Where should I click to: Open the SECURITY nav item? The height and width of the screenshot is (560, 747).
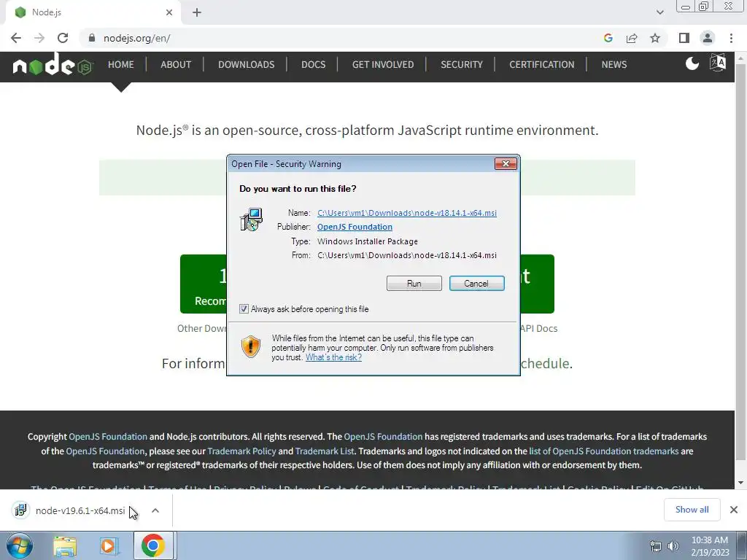click(x=462, y=64)
